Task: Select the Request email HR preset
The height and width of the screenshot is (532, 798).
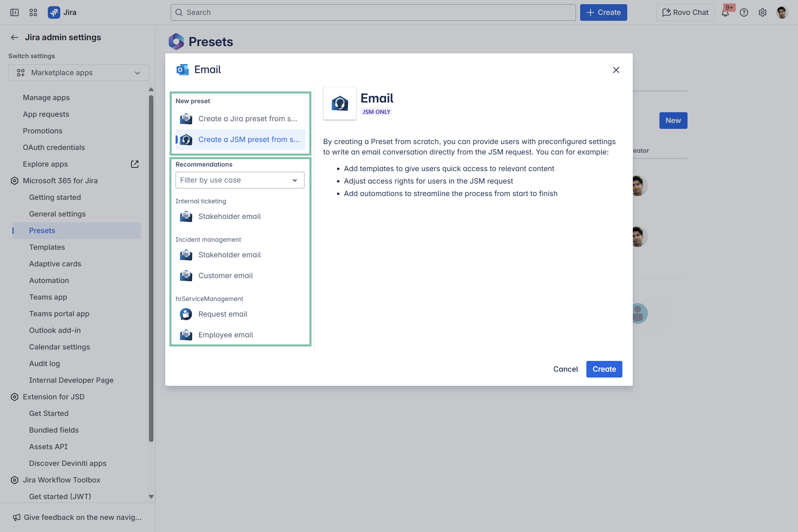Action: [223, 314]
